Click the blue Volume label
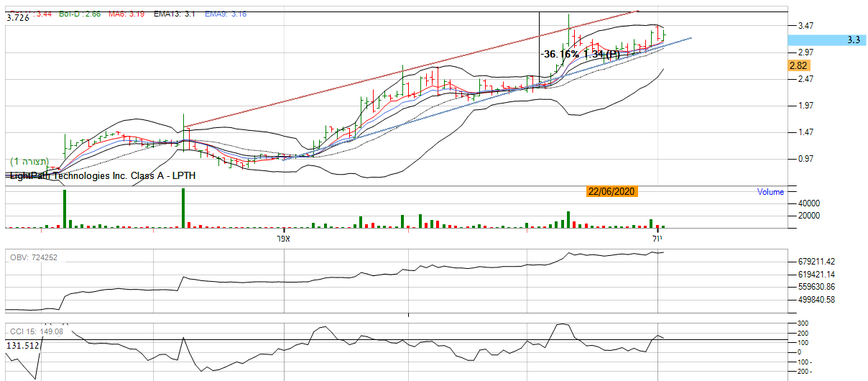Image resolution: width=868 pixels, height=381 pixels. pyautogui.click(x=770, y=192)
